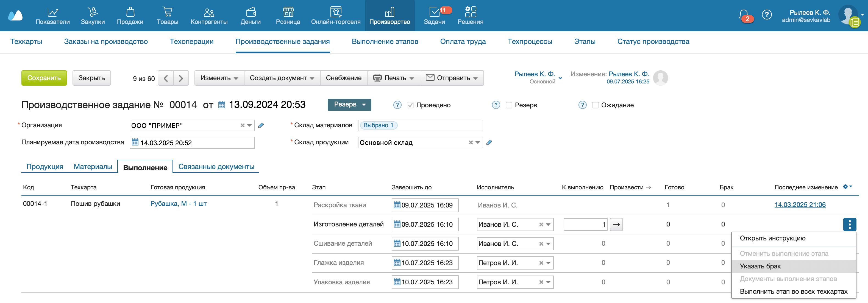The image size is (868, 303).
Task: Click the Сохранить button
Action: click(x=44, y=78)
